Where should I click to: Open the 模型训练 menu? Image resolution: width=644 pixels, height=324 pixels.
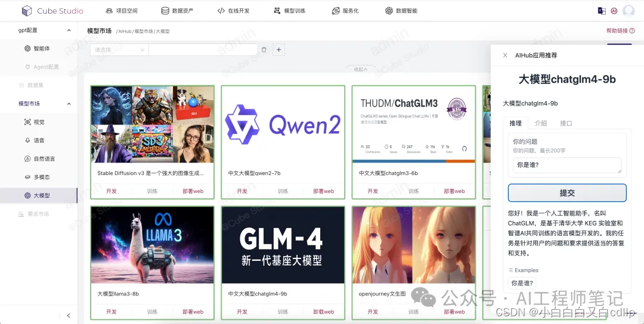[x=290, y=11]
